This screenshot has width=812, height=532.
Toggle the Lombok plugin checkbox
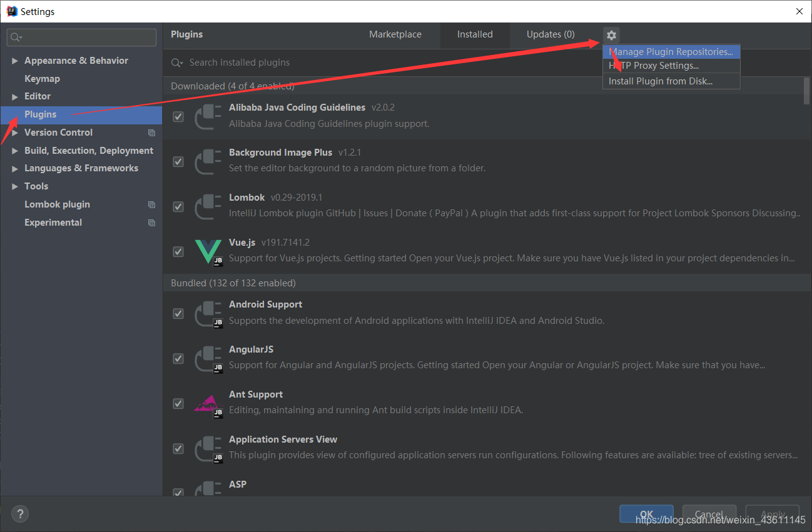[x=178, y=206]
